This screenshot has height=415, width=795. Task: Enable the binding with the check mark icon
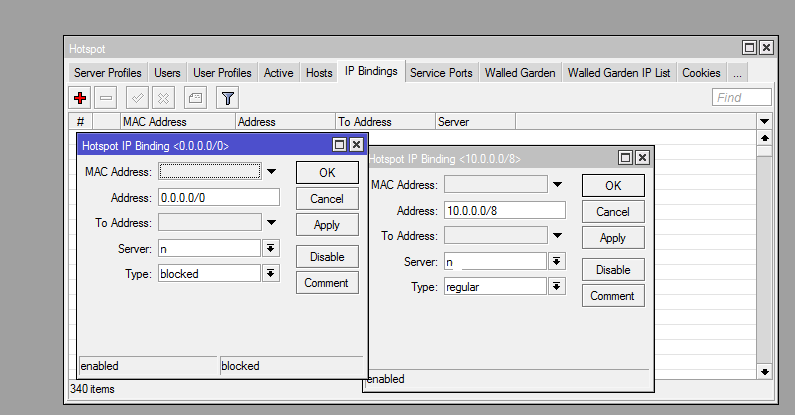(137, 98)
